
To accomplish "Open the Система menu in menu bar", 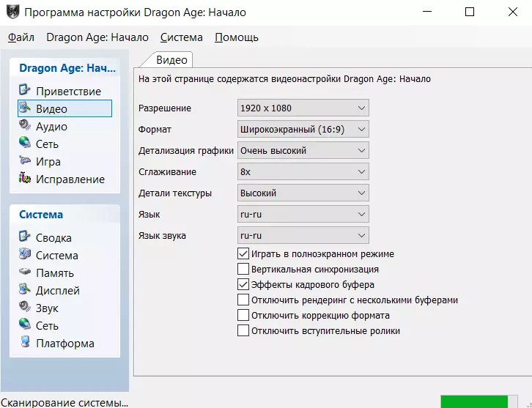I will 182,37.
